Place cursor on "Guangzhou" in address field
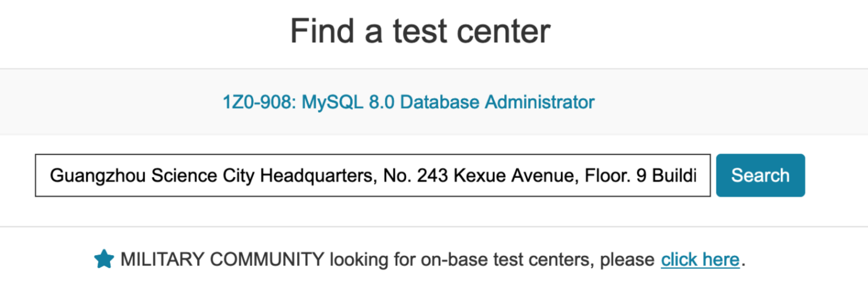 (x=98, y=176)
